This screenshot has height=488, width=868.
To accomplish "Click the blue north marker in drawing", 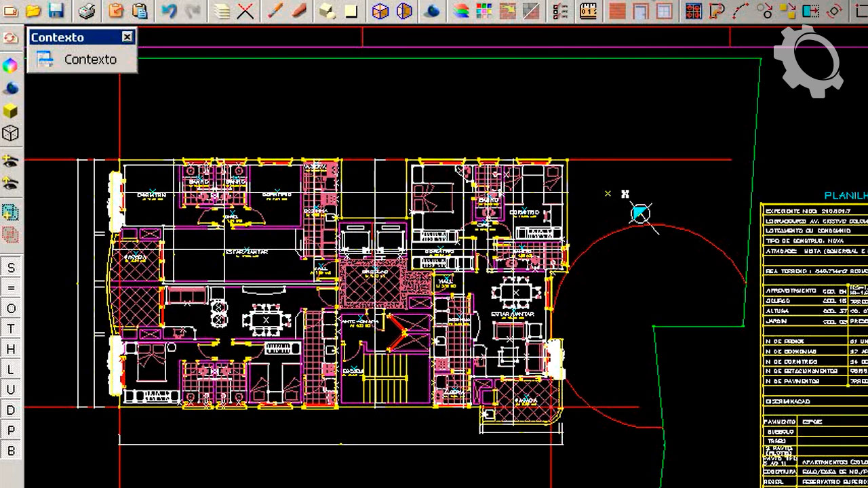I will click(639, 213).
